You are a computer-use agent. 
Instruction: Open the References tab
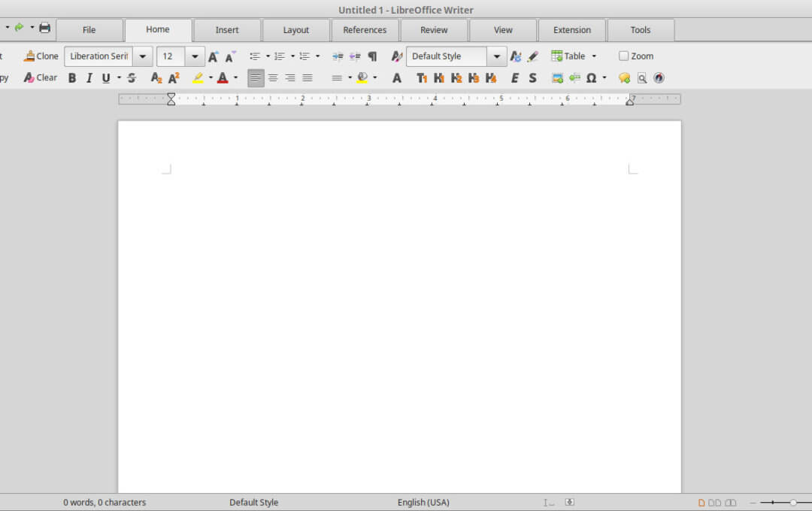tap(365, 30)
